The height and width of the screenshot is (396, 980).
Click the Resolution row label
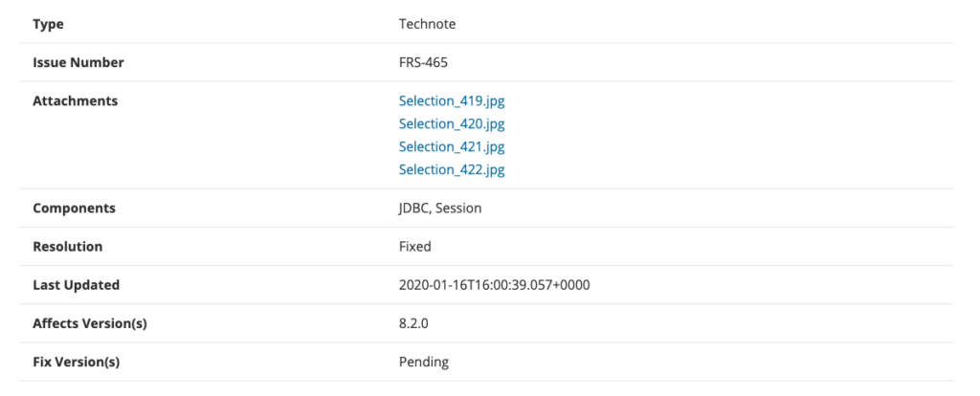(x=68, y=246)
